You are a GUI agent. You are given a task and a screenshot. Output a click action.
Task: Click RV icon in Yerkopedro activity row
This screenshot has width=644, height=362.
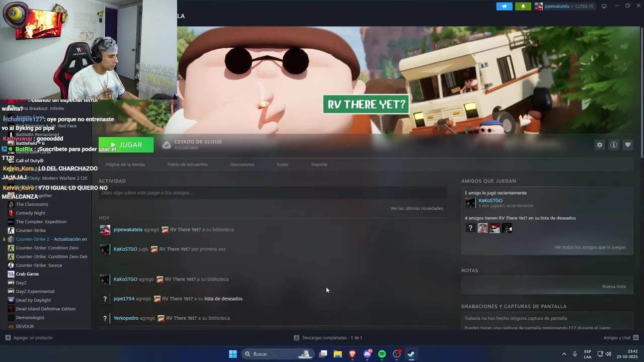(161, 318)
